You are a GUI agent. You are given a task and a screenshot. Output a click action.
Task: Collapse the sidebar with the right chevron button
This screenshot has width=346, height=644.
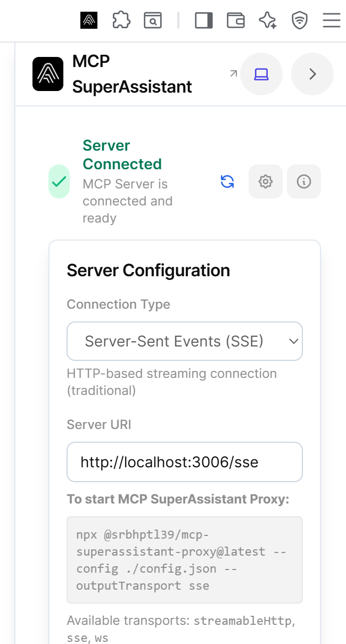point(312,74)
